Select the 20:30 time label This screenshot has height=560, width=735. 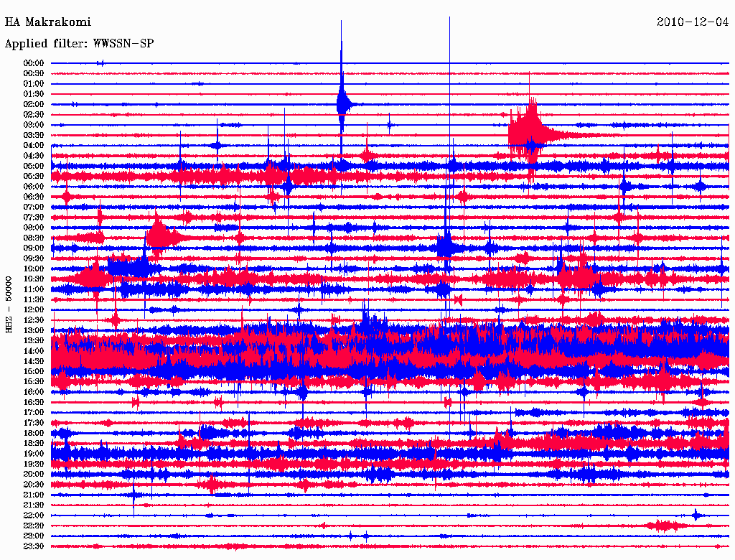(34, 485)
